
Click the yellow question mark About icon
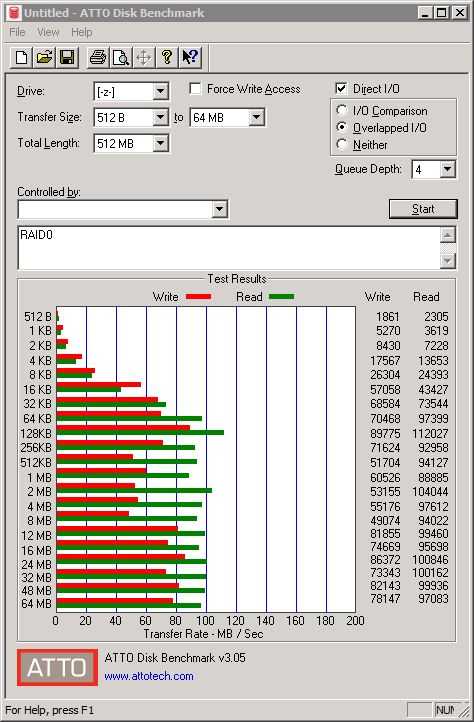click(167, 58)
